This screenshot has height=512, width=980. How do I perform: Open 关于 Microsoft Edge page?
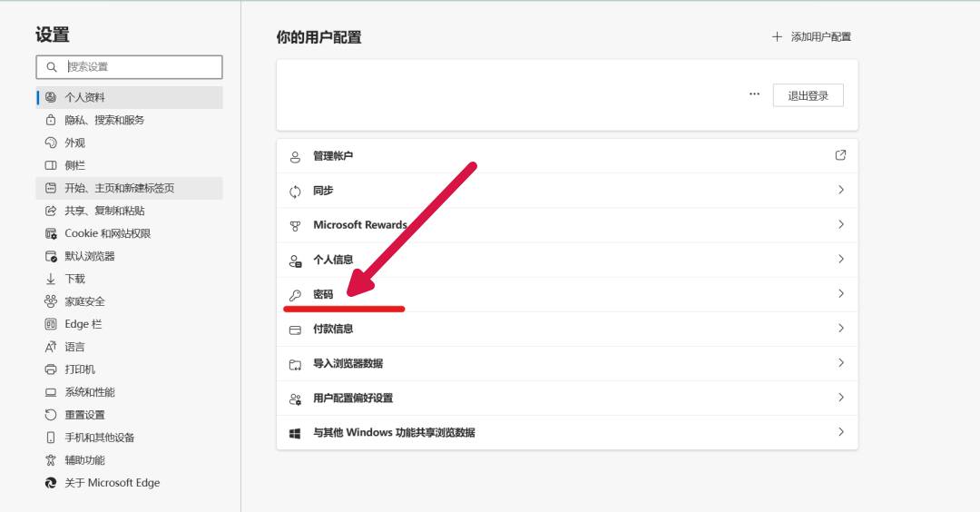coord(130,483)
